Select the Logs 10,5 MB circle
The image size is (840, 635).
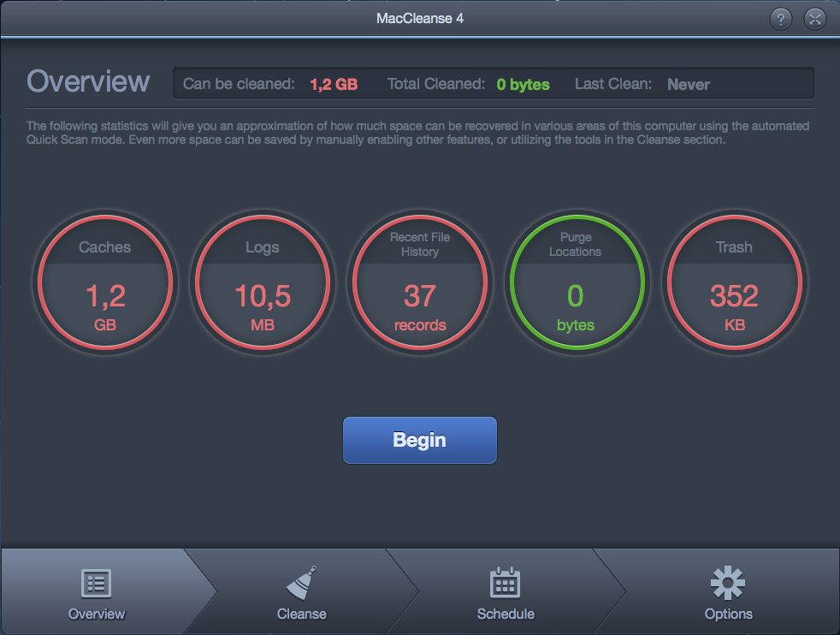point(263,282)
